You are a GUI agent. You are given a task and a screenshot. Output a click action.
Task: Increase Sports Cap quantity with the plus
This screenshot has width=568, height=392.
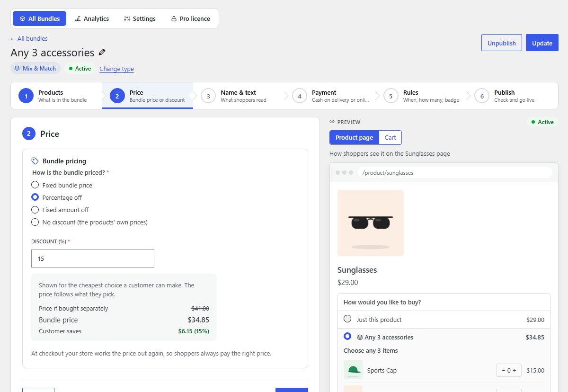pyautogui.click(x=515, y=371)
